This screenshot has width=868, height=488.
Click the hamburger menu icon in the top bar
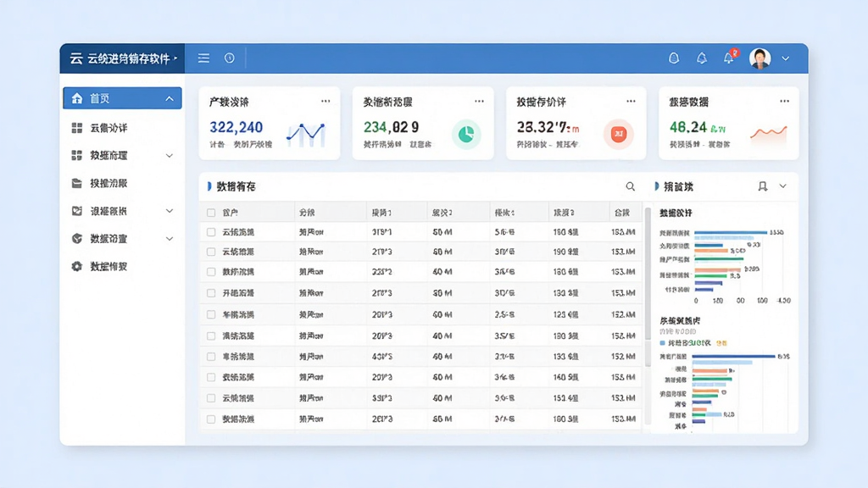[x=203, y=58]
